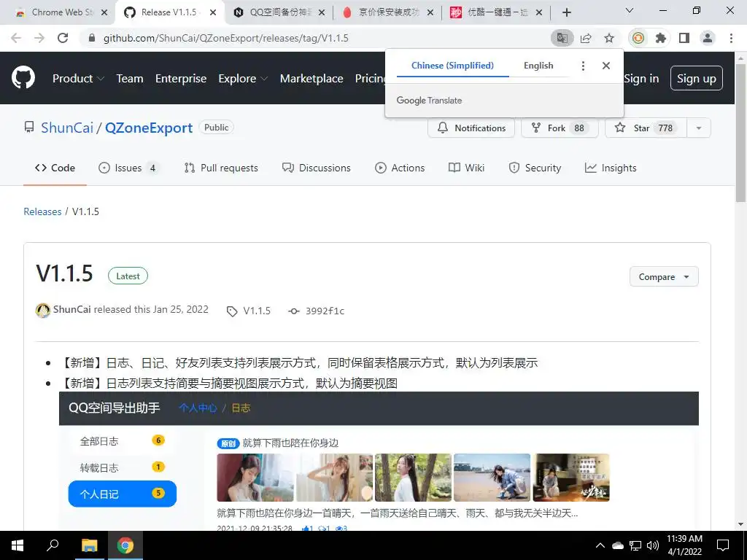Open the ShunCai owner link

[x=67, y=128]
